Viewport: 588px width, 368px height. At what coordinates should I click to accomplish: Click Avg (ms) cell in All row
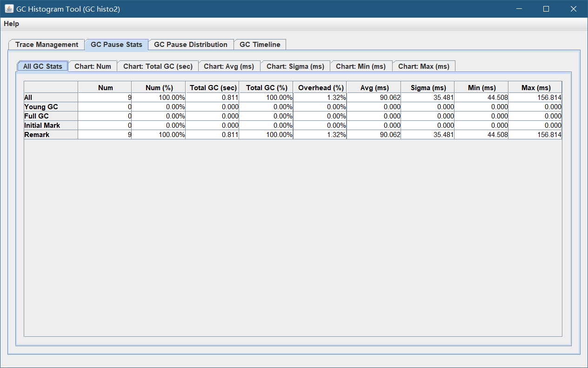pos(374,98)
